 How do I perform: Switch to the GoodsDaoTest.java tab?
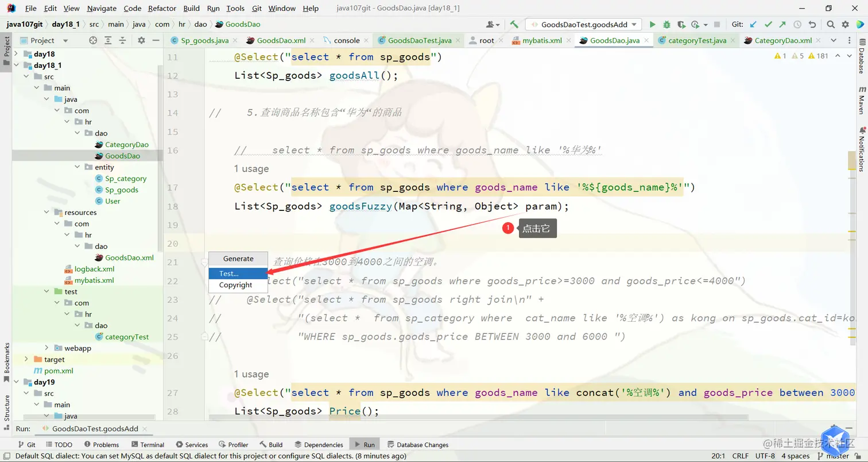point(419,40)
